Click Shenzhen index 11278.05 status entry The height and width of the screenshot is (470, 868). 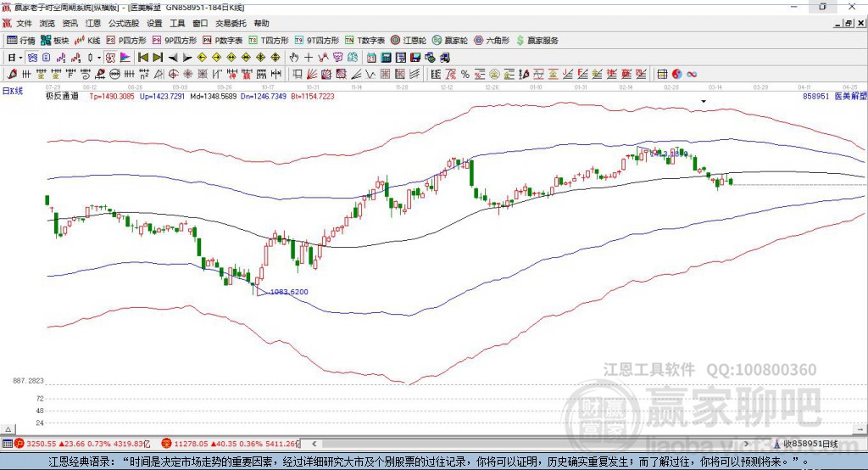(x=231, y=444)
